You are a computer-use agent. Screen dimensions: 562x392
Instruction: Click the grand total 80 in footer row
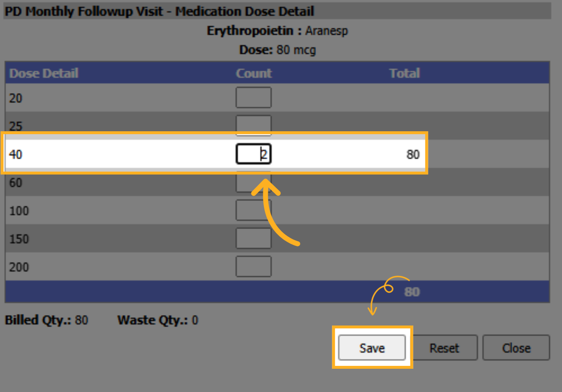412,292
